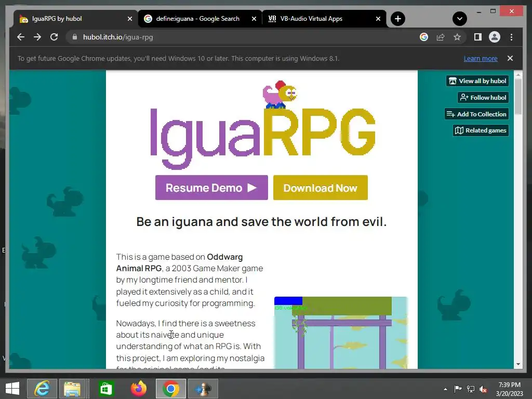Click the network tray icon

471,389
